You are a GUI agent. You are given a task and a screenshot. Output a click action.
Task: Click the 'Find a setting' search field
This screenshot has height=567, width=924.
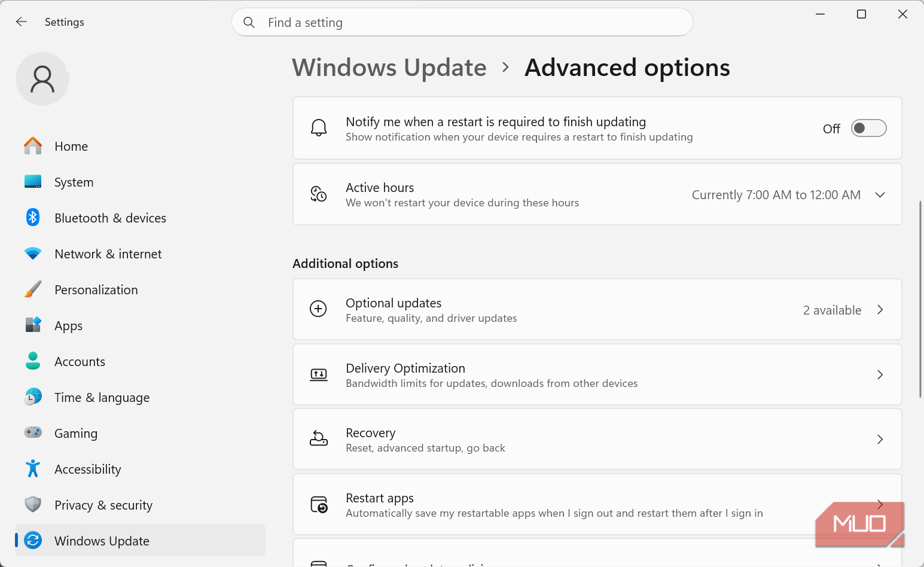coord(462,22)
